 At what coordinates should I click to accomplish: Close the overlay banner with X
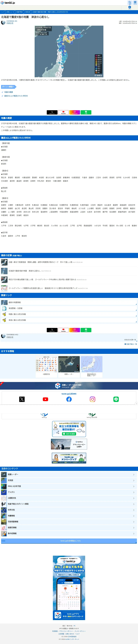point(136,404)
